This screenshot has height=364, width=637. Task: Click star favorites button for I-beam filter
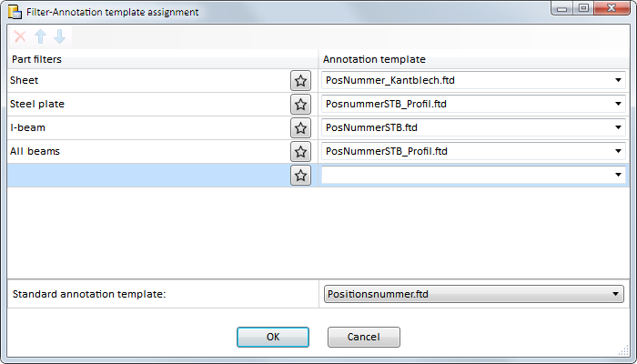[x=300, y=127]
